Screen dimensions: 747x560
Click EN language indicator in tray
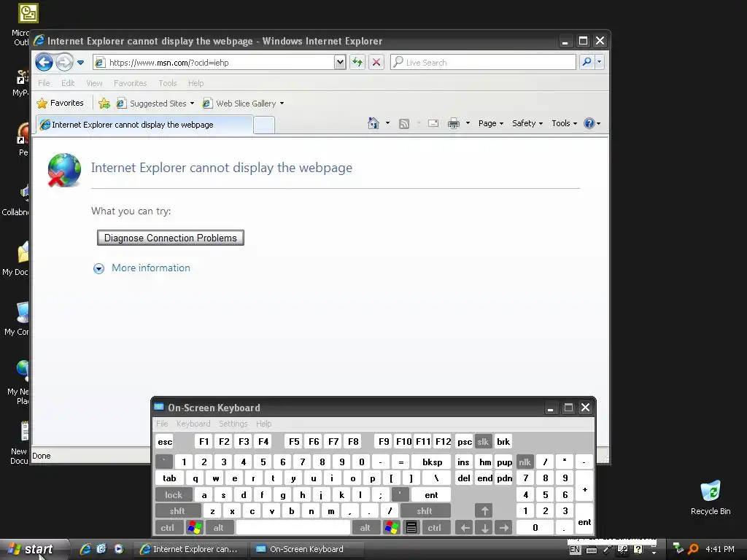click(x=575, y=550)
